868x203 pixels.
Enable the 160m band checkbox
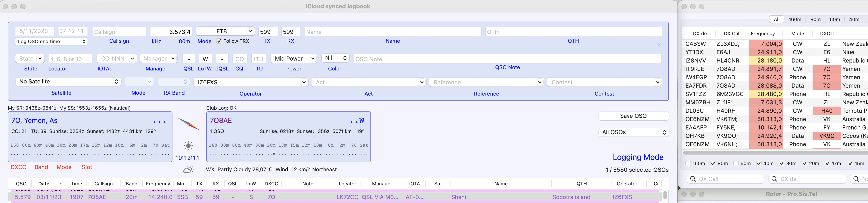[x=688, y=164]
